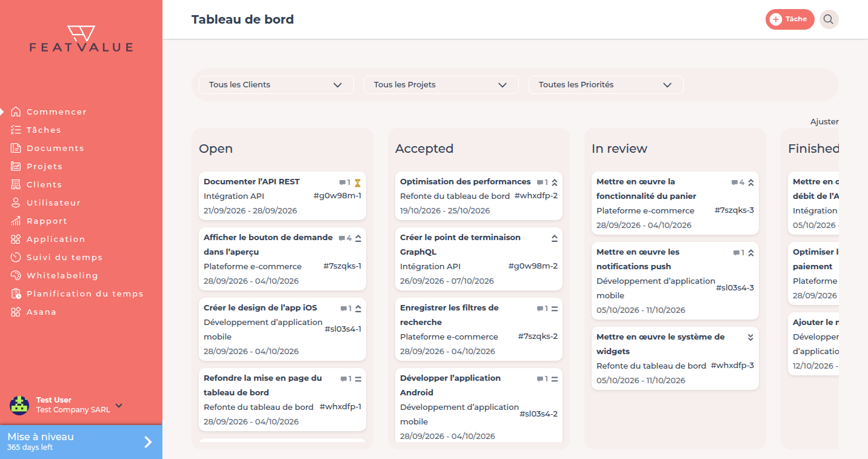Click double-down priority icon on système de widgets card
Screen dimensions: 868x459
click(x=751, y=337)
